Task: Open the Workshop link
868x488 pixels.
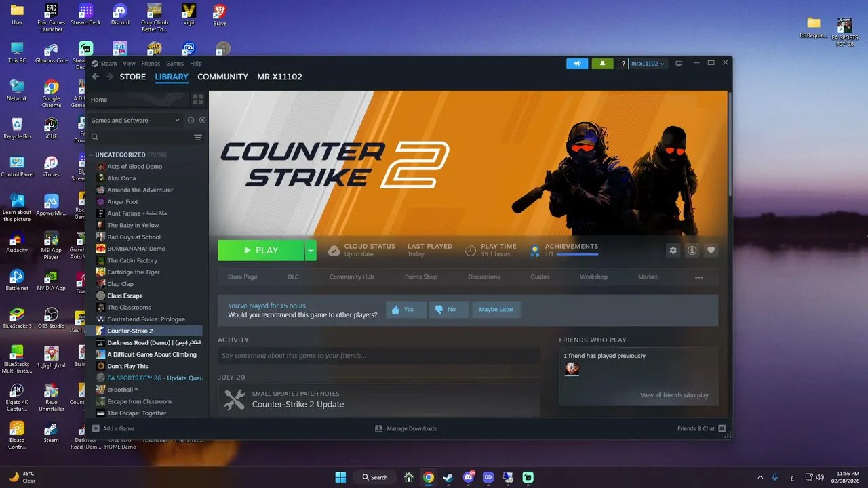Action: tap(593, 277)
